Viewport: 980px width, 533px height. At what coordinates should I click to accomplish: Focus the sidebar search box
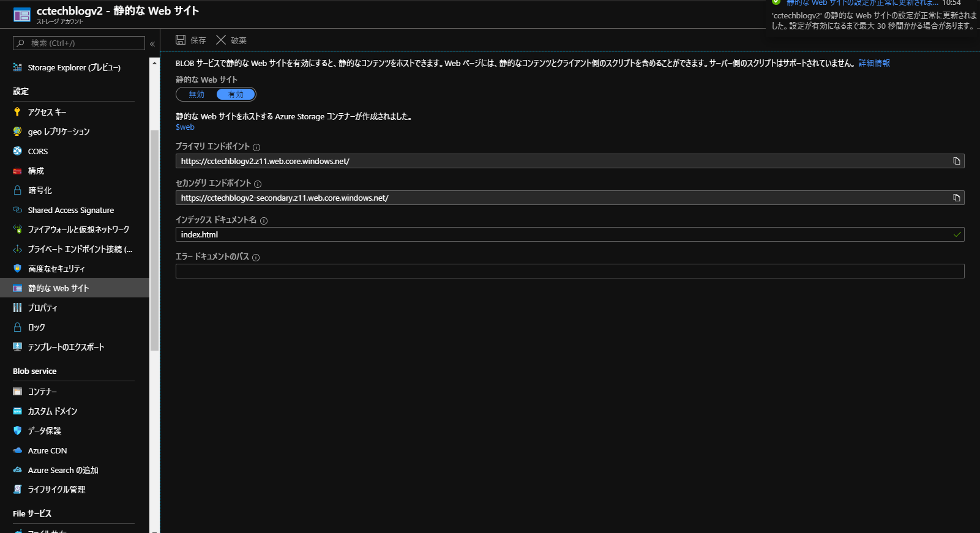[80, 43]
